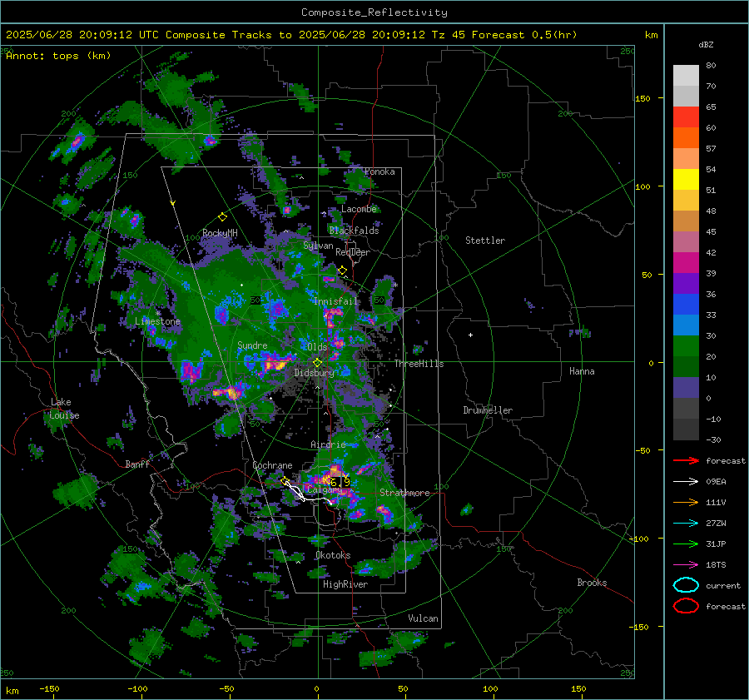
Task: Click the orange 111V track arrow
Action: pyautogui.click(x=686, y=502)
